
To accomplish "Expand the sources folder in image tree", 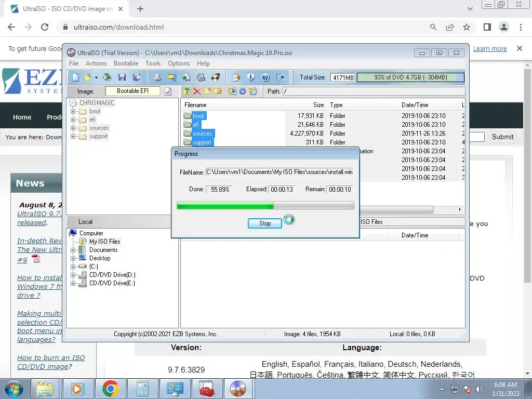I will (73, 128).
